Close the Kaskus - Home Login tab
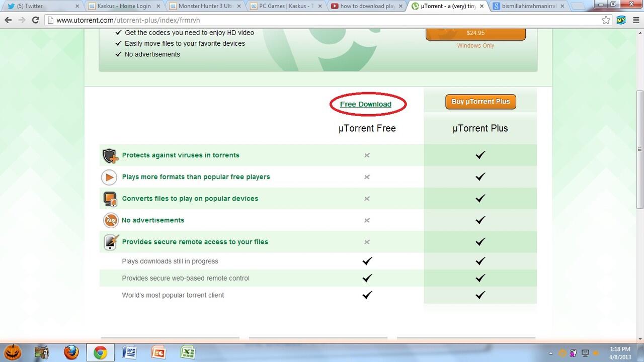Screen dimensions: 644x362 pos(158,7)
